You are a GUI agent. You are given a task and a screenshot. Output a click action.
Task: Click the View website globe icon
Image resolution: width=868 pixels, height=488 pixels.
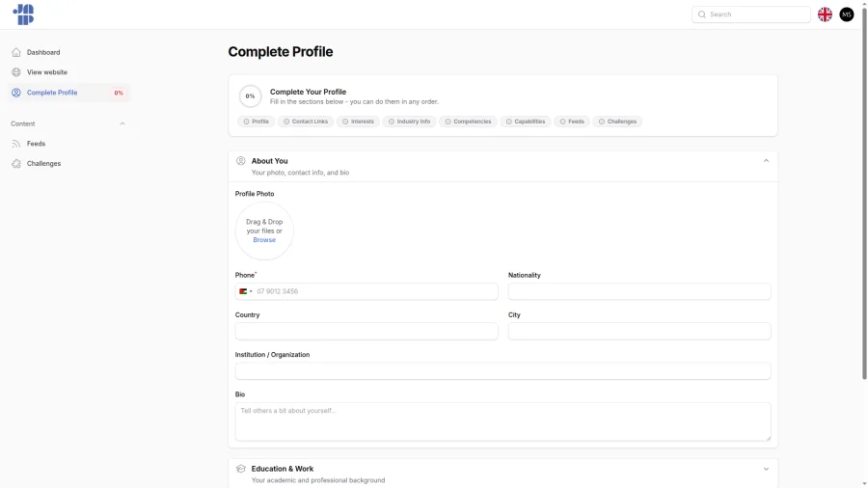(x=16, y=72)
